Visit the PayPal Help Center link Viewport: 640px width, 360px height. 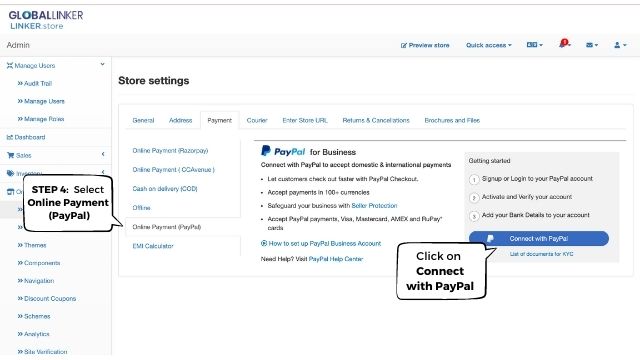pyautogui.click(x=336, y=259)
